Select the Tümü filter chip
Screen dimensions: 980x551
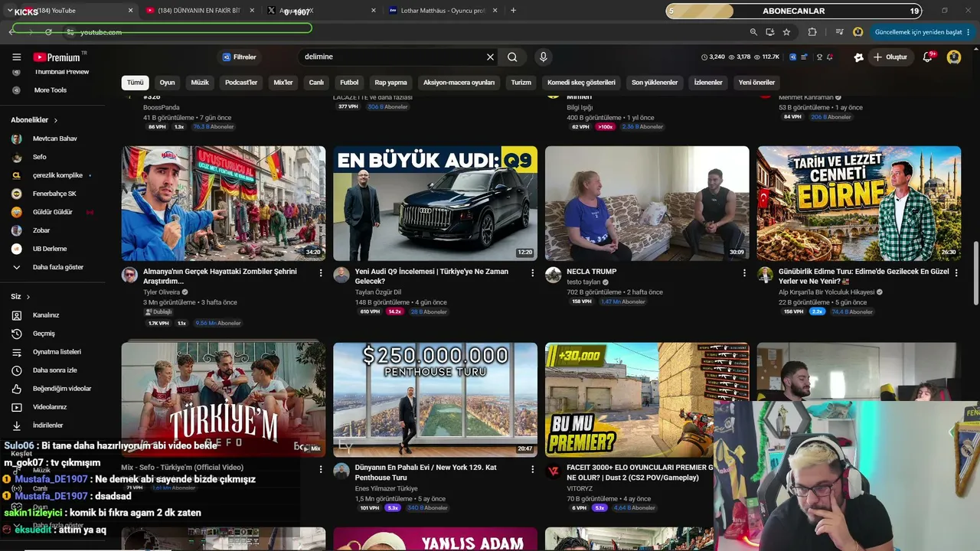(x=136, y=83)
